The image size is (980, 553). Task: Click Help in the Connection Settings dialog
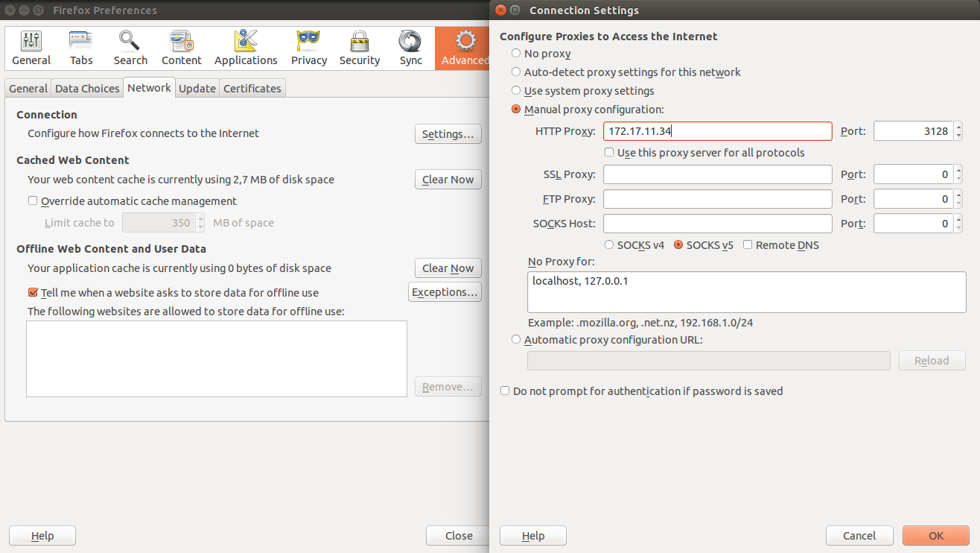533,535
